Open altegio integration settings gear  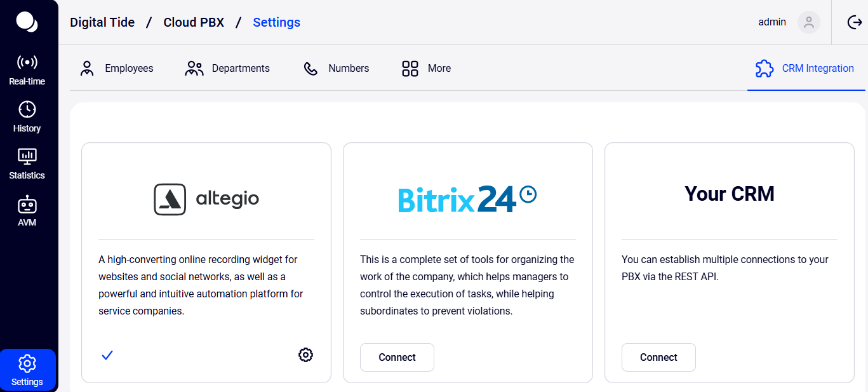point(305,355)
